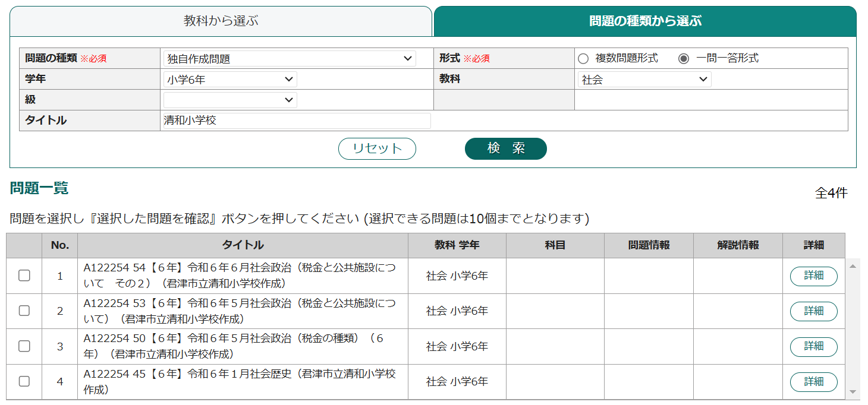Check the checkbox for row No. 2
The image size is (868, 405).
[24, 311]
